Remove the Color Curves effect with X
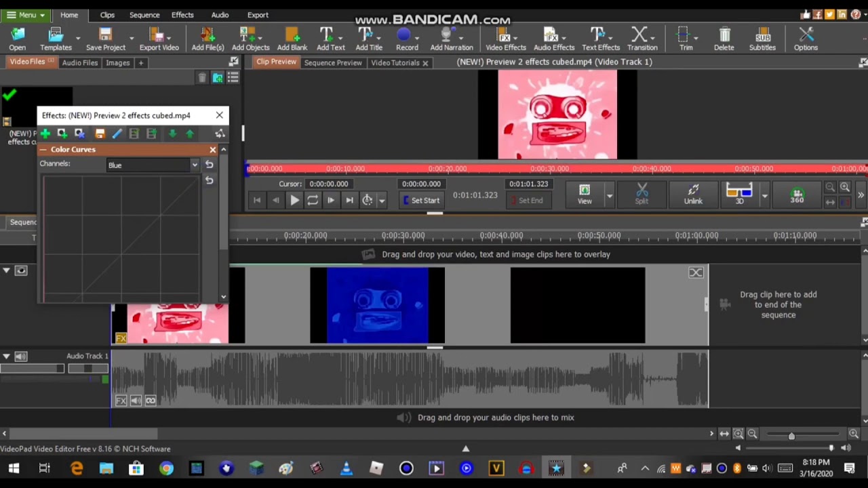The height and width of the screenshot is (488, 868). (213, 149)
